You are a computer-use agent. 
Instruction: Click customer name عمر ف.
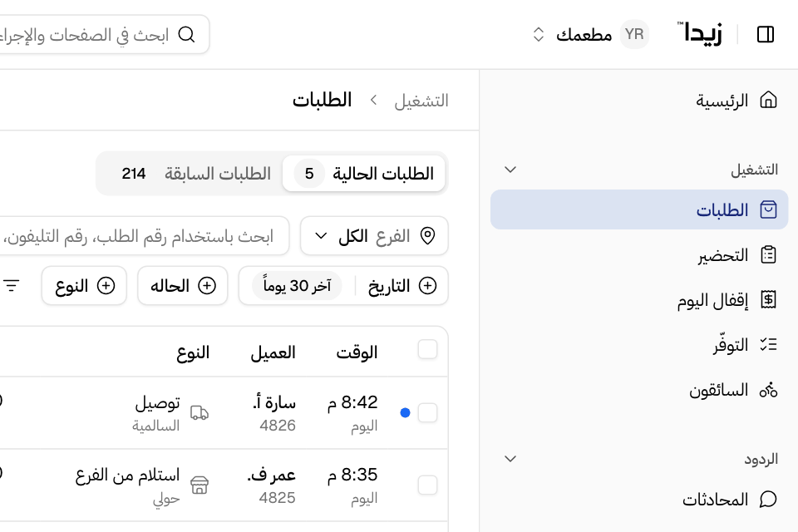point(271,475)
